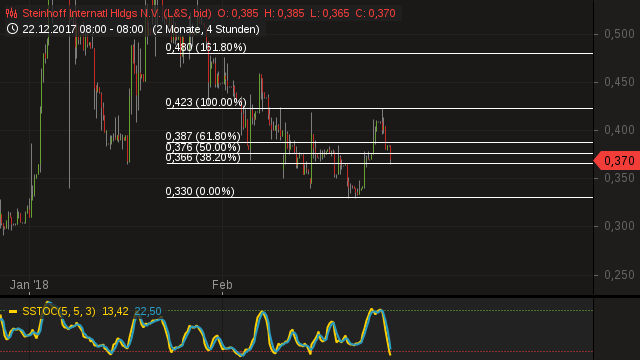Click the red current price tag 0,370

point(617,161)
